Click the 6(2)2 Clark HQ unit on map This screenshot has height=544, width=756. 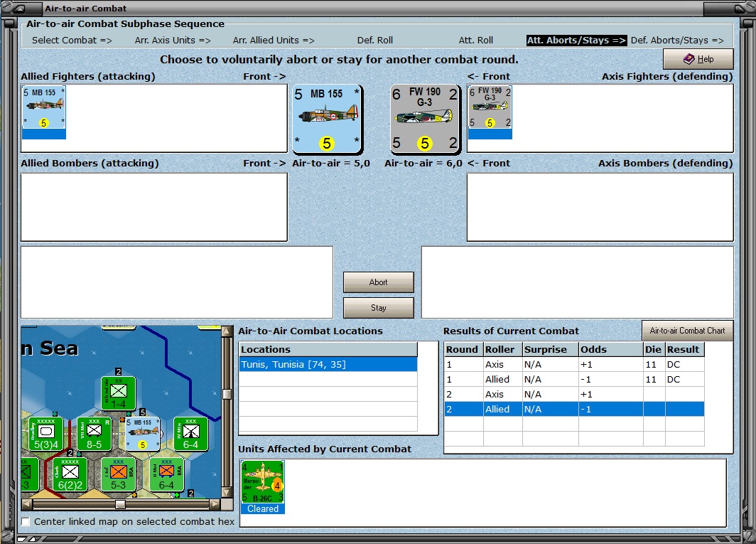point(70,474)
